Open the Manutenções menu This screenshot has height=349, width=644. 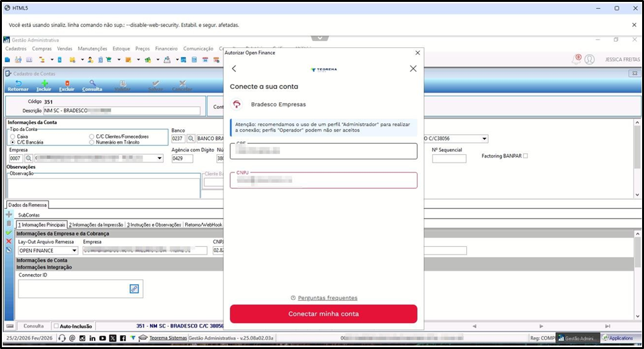click(93, 49)
